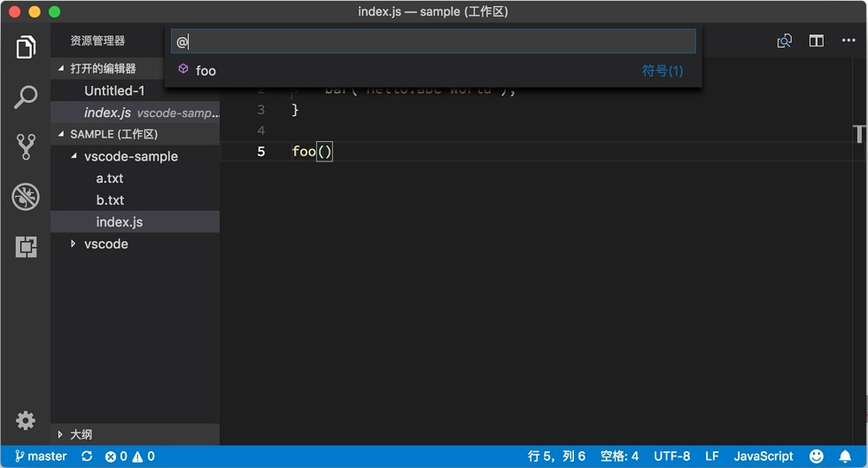Select index.js under vscode-sample folder

point(135,222)
